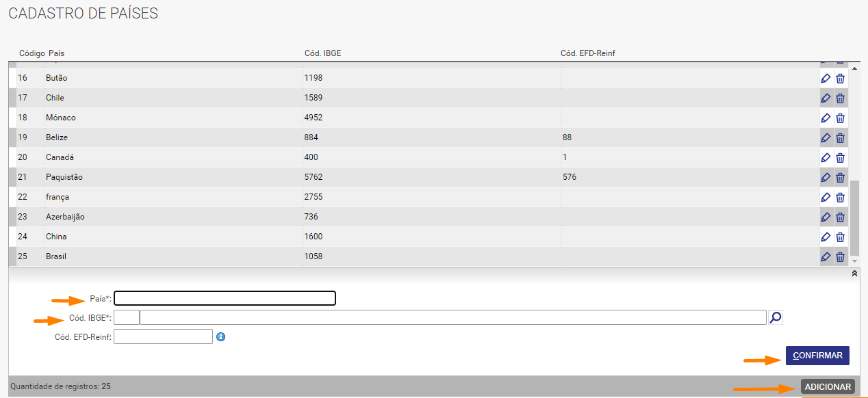Click IBGE code 1589

click(x=314, y=98)
